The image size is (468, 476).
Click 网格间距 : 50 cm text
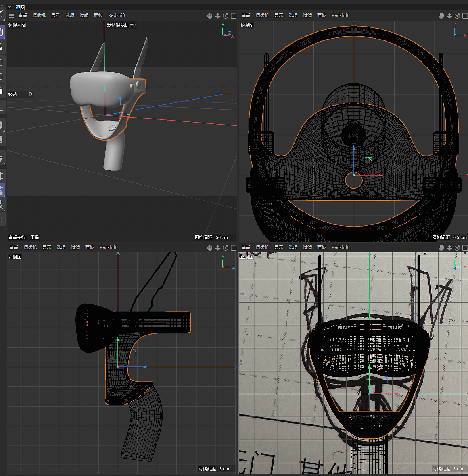(211, 237)
